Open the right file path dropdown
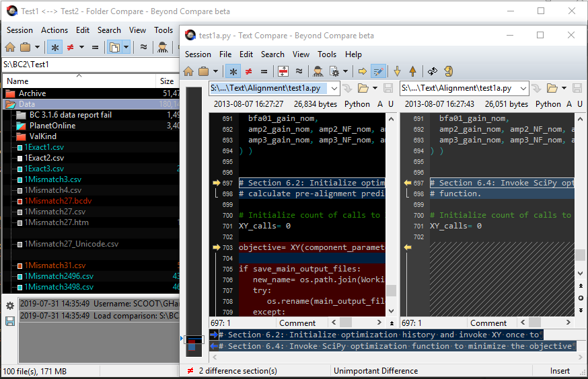This screenshot has width=588, height=379. pyautogui.click(x=524, y=88)
